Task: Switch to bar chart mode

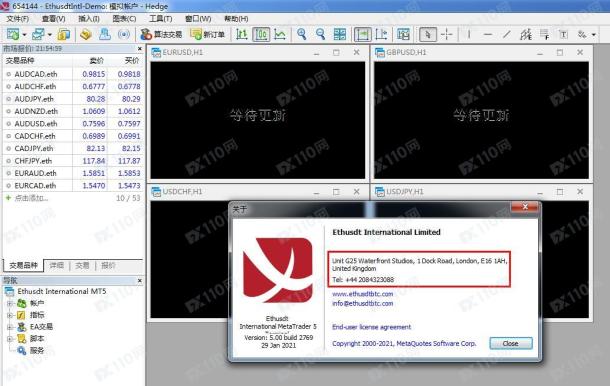Action: coord(242,35)
